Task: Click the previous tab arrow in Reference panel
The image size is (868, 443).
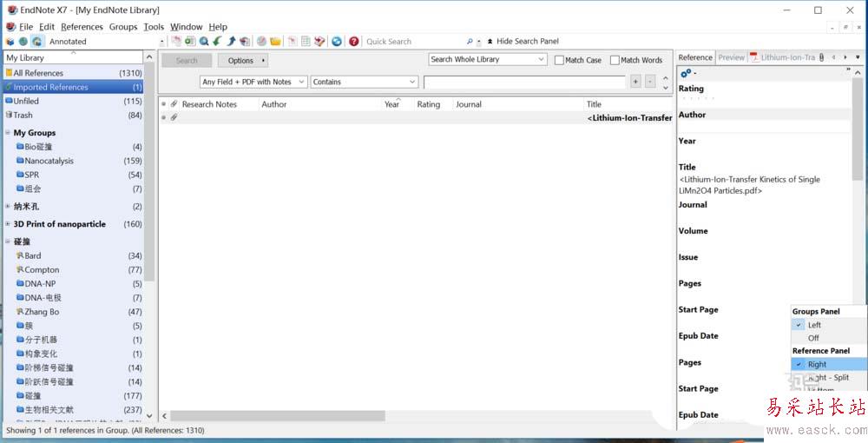Action: (x=833, y=57)
